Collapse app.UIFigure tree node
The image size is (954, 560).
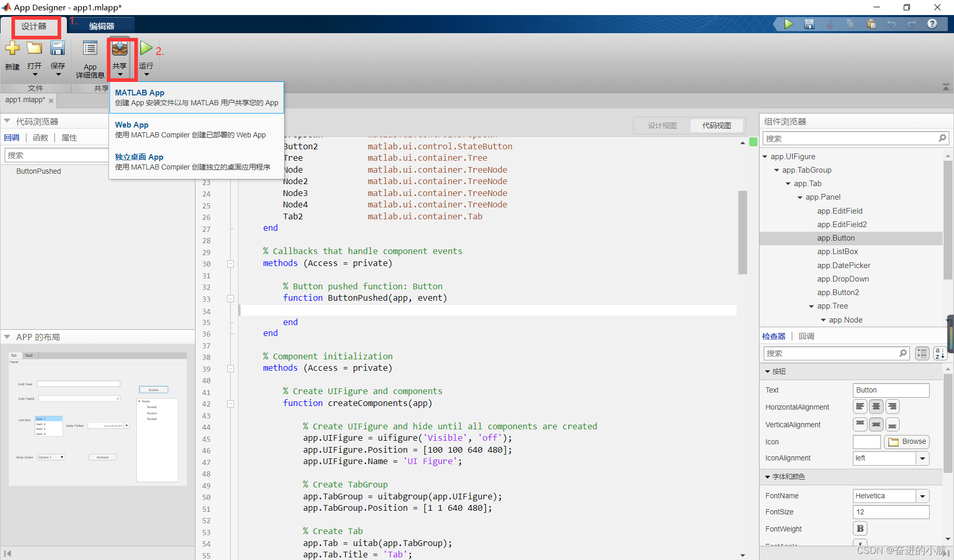(x=765, y=157)
